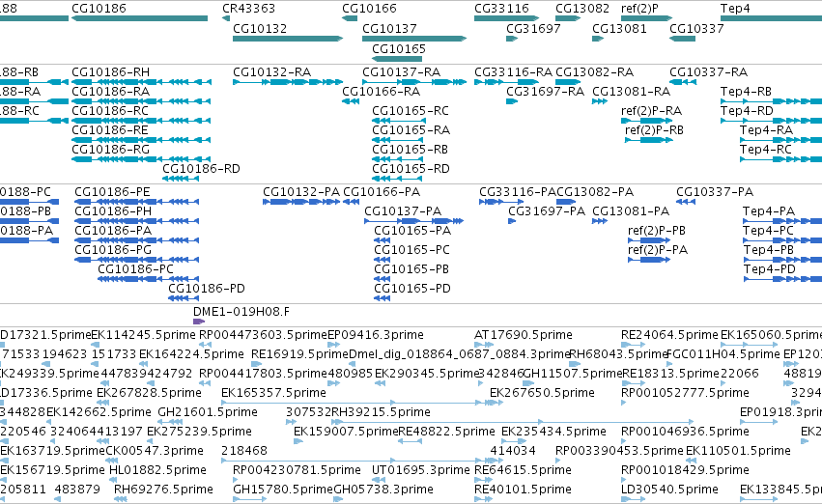Click transcript CG13082-RA
Viewport: 822px width, 504px height.
click(594, 72)
